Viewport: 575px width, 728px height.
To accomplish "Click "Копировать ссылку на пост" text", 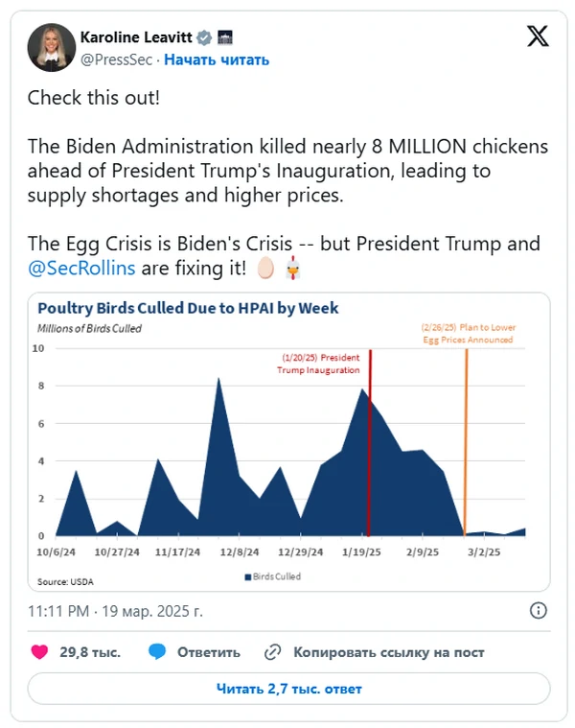I will pyautogui.click(x=388, y=652).
